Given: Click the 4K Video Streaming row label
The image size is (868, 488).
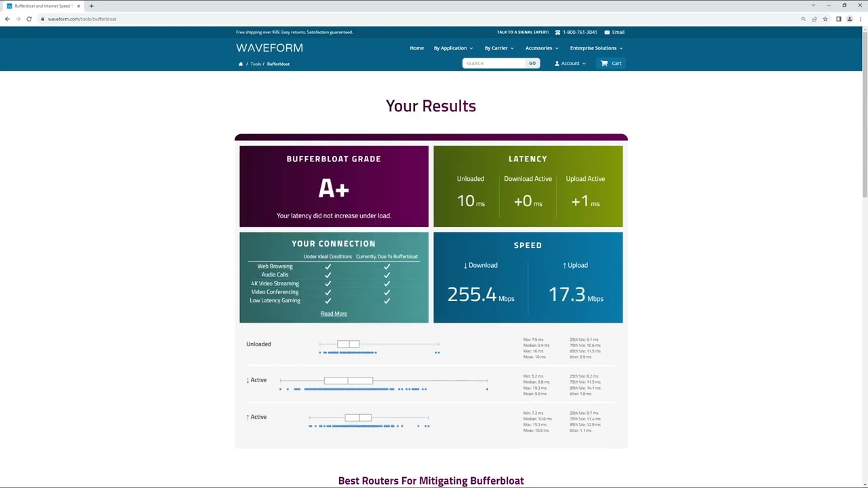Looking at the screenshot, I should 275,283.
